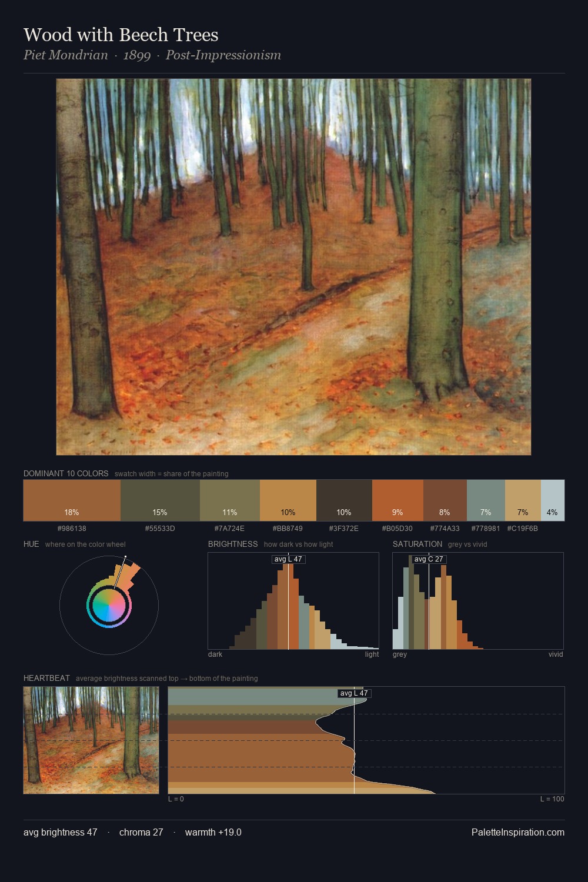
Task: Click the year 1899
Action: tap(136, 55)
